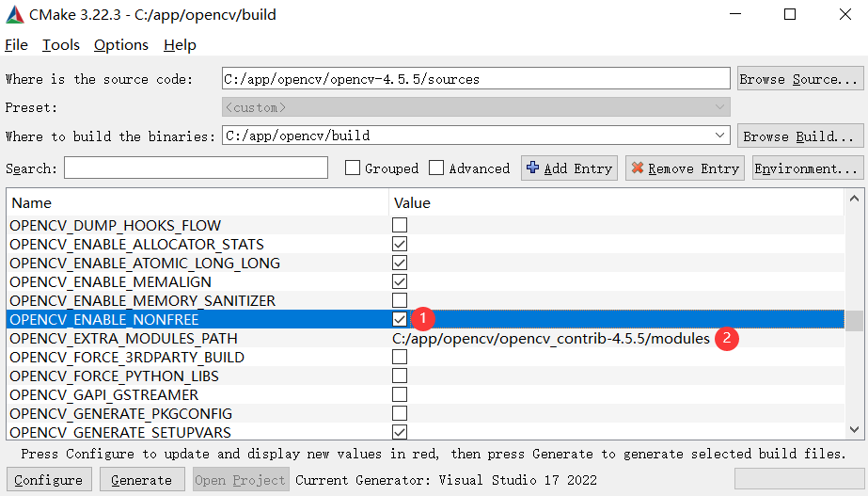Click Browse Source button
Image resolution: width=868 pixels, height=496 pixels.
pyautogui.click(x=800, y=79)
